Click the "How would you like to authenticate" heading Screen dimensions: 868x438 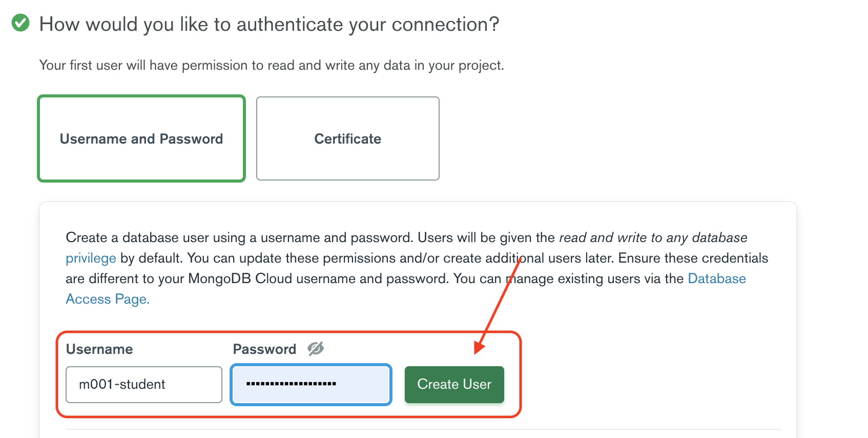[x=269, y=24]
